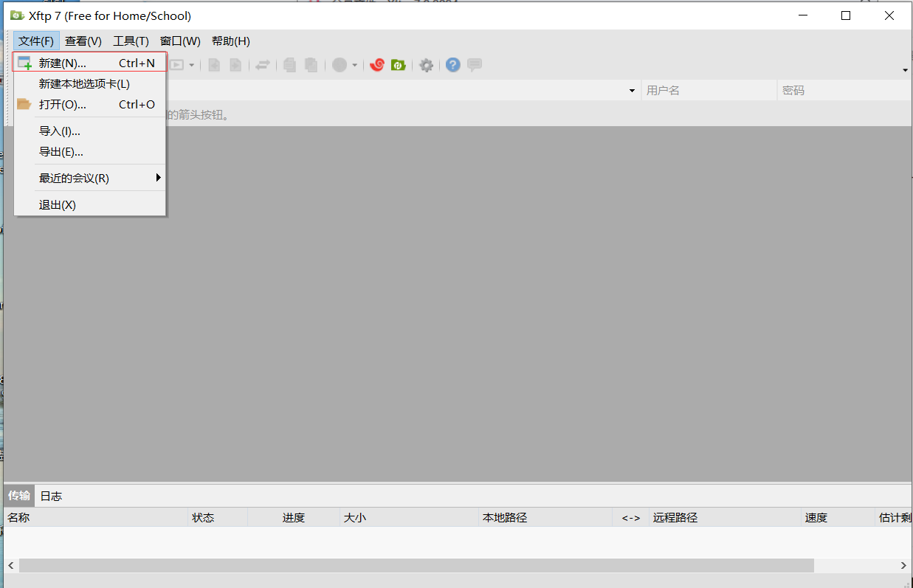Choose 打开(O)... in the File menu
913x588 pixels.
[x=90, y=105]
